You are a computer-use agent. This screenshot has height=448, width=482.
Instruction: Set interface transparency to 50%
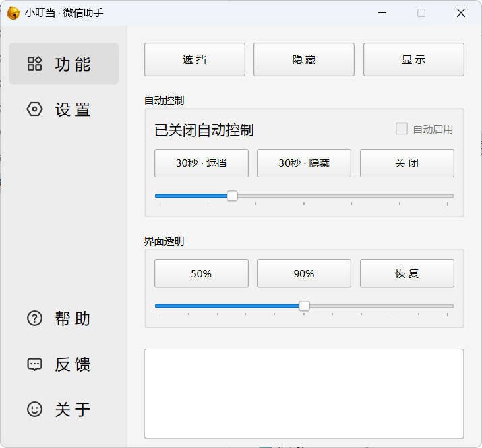tap(201, 273)
